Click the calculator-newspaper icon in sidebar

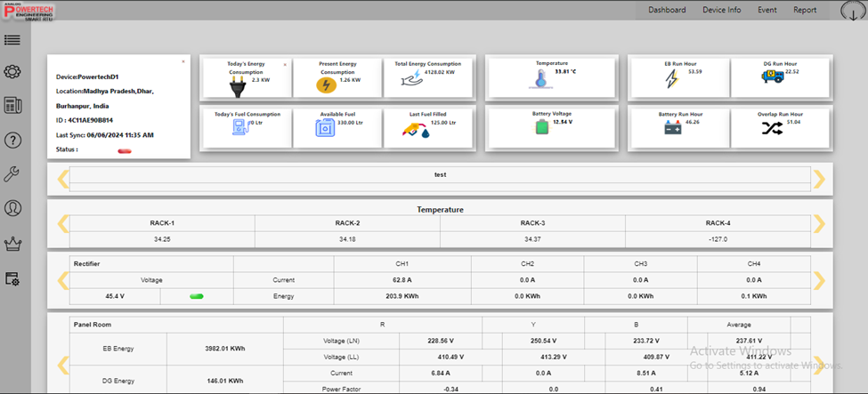(x=12, y=106)
